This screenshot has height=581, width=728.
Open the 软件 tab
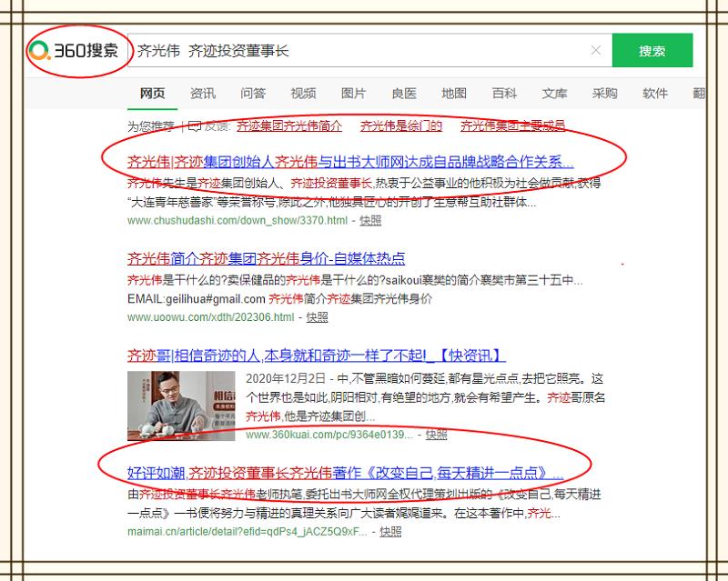pos(655,94)
